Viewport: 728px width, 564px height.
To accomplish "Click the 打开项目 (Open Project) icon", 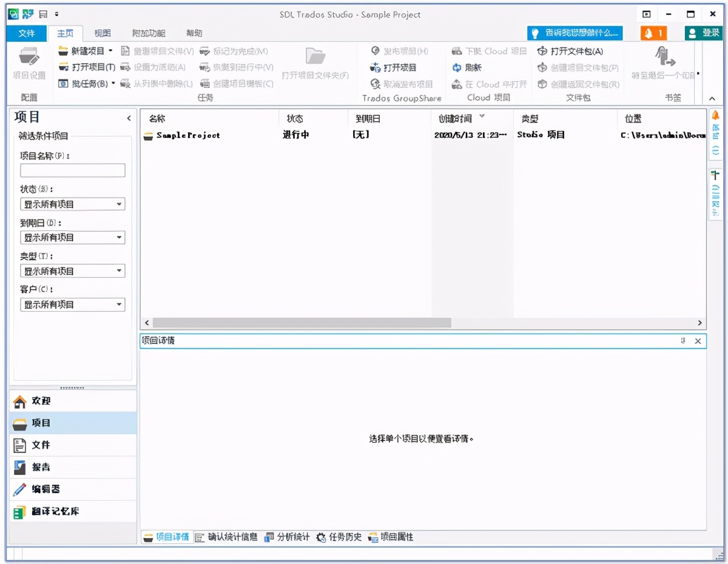I will click(x=63, y=65).
